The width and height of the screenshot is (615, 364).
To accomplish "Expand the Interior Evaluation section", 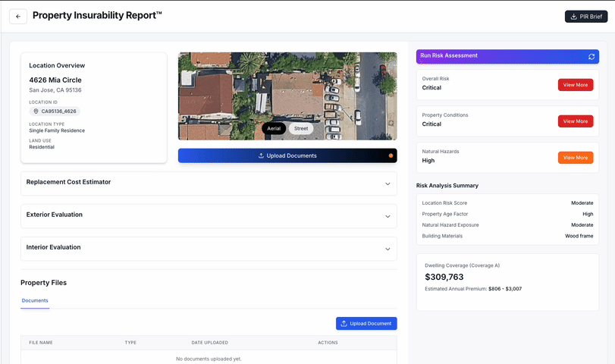I will 209,248.
